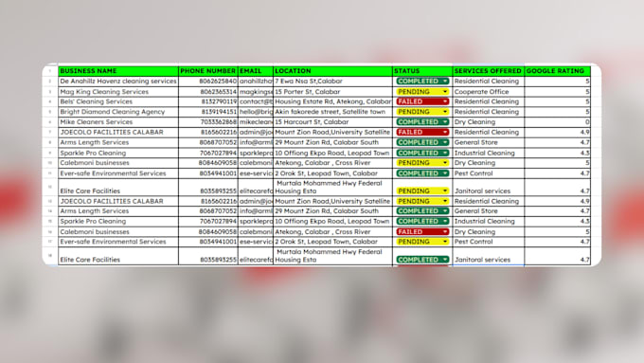This screenshot has height=363, width=644.
Task: Select location '15 Harcourt St, Calabar'
Action: pos(332,122)
